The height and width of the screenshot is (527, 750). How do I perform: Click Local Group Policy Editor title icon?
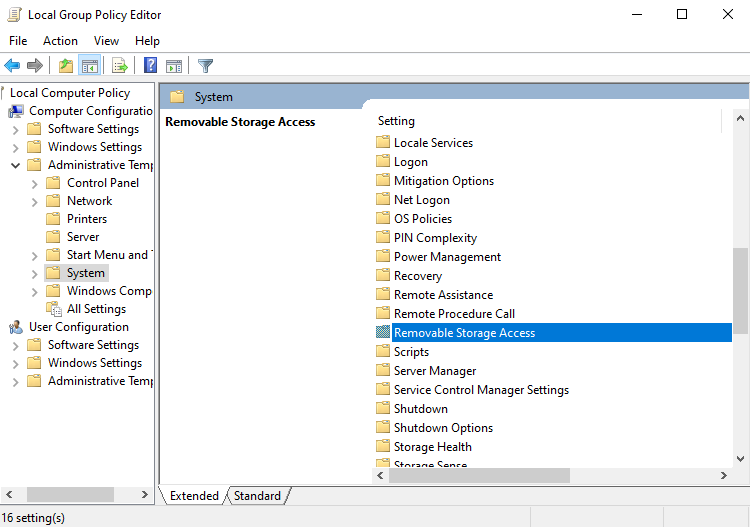14,14
